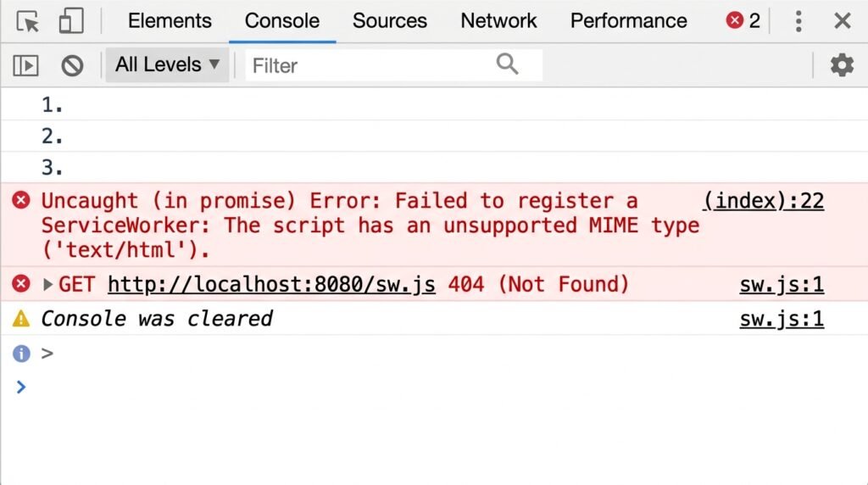Click the warning triangle icon

point(21,318)
